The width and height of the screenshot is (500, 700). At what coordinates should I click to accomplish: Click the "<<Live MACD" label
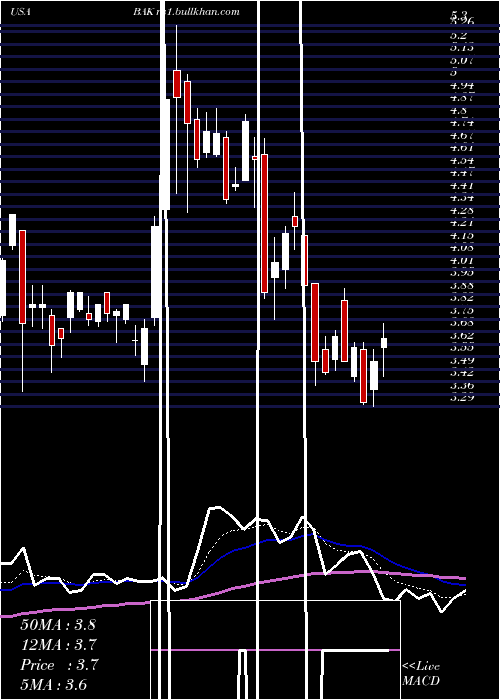(x=421, y=673)
